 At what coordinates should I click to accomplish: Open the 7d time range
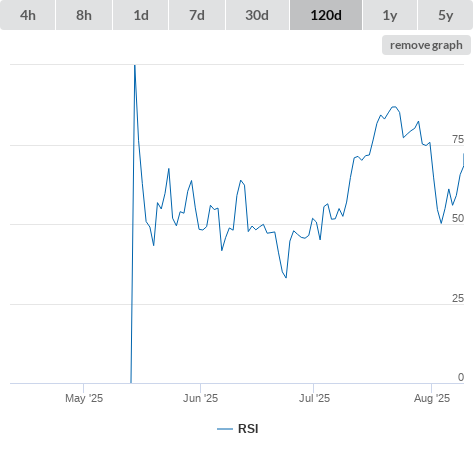tap(197, 15)
